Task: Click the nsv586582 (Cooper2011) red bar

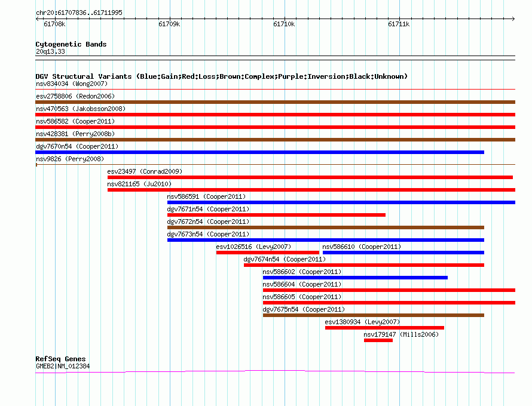Action: [275, 127]
